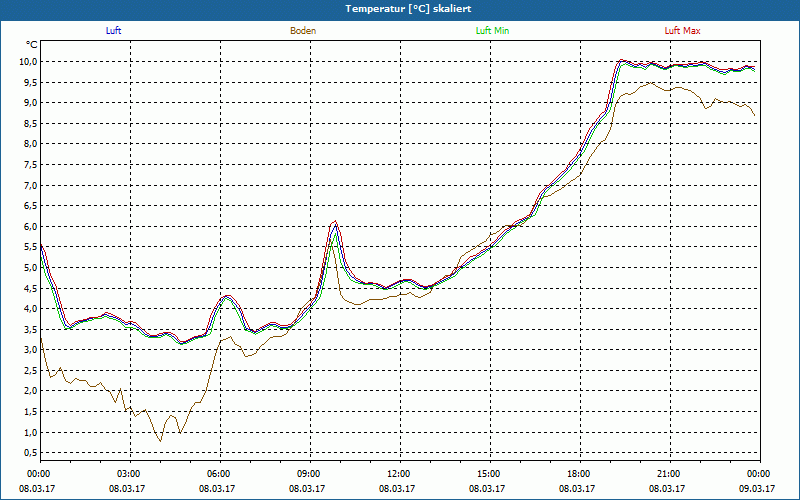Click the 4,5 y-axis value

coord(31,288)
